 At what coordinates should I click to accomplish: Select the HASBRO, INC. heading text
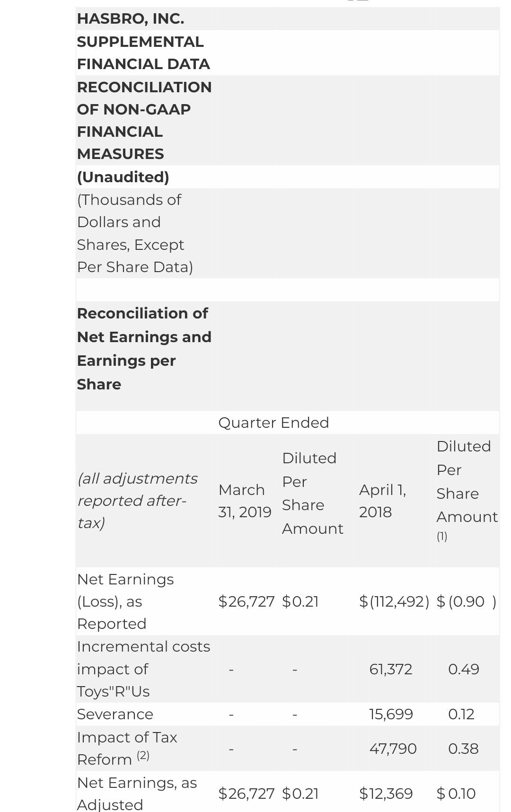coord(131,19)
